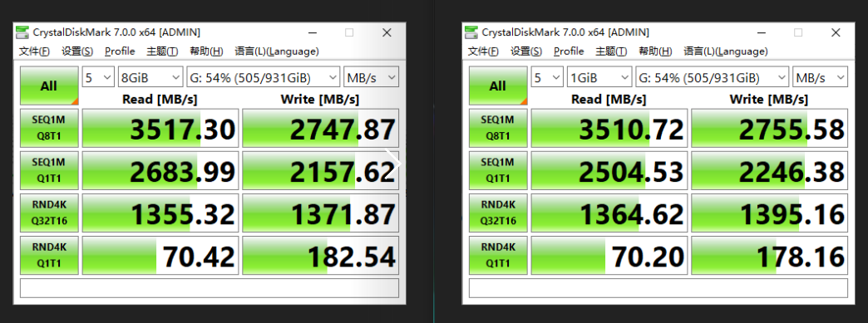Open 帮助(H) menu in right window
The height and width of the screenshot is (323, 868).
pyautogui.click(x=655, y=51)
